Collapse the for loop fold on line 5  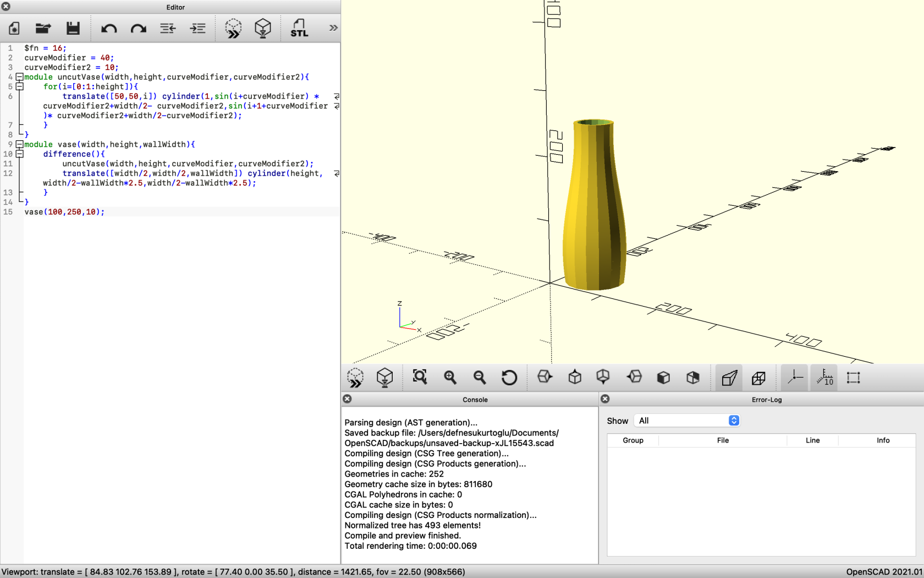coord(20,86)
